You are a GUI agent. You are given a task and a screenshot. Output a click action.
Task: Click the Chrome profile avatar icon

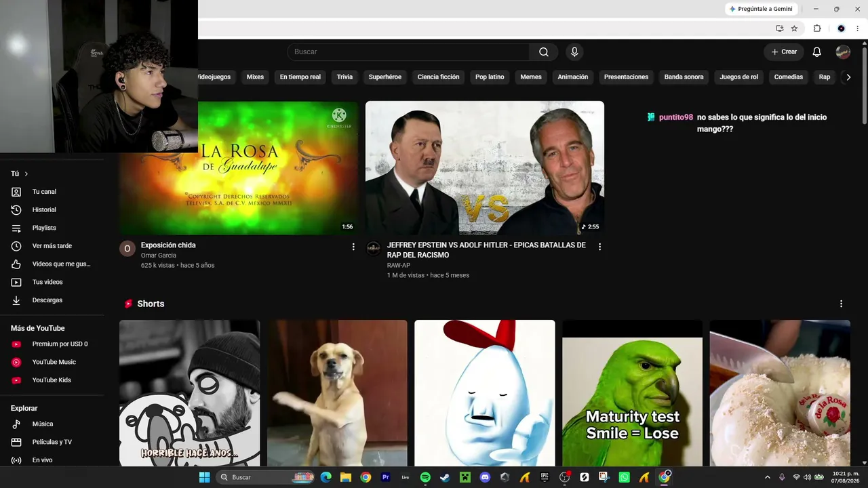point(841,28)
